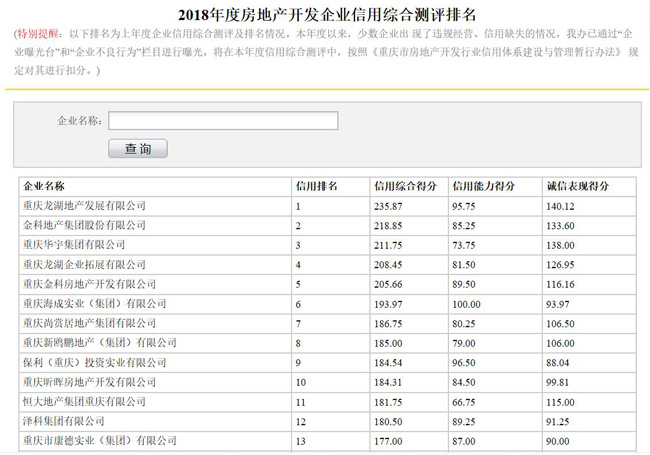Click composite score 181.75

coord(388,402)
